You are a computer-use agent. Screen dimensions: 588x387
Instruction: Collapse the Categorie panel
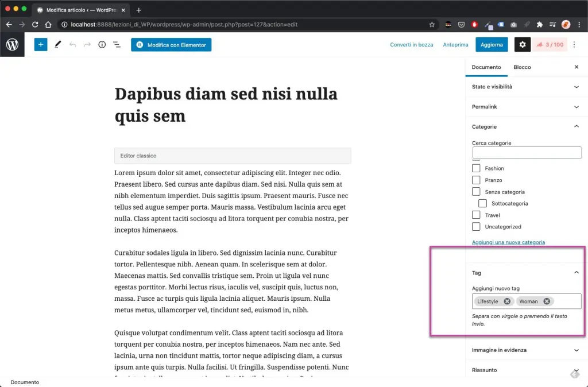tap(526, 127)
